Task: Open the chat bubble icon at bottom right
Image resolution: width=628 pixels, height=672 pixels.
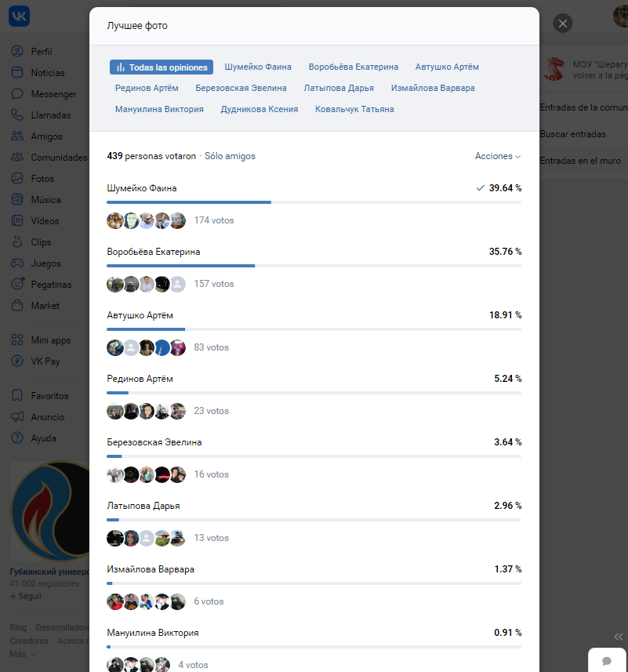Action: [607, 661]
